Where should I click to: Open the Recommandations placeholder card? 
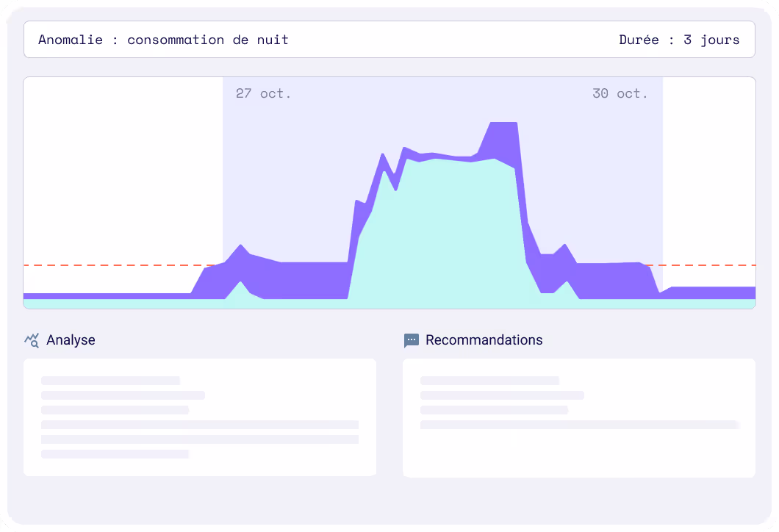pos(579,418)
